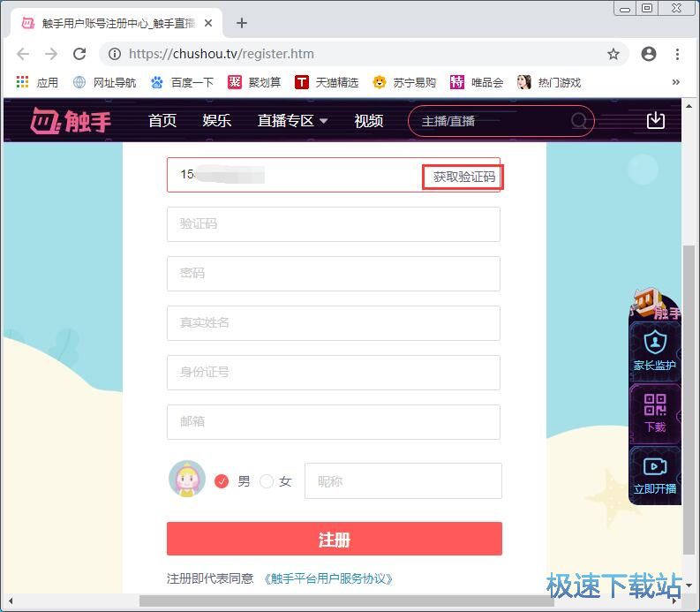Click the vertical scrollbar thumb
Viewport: 700px width, 612px height.
click(x=689, y=399)
